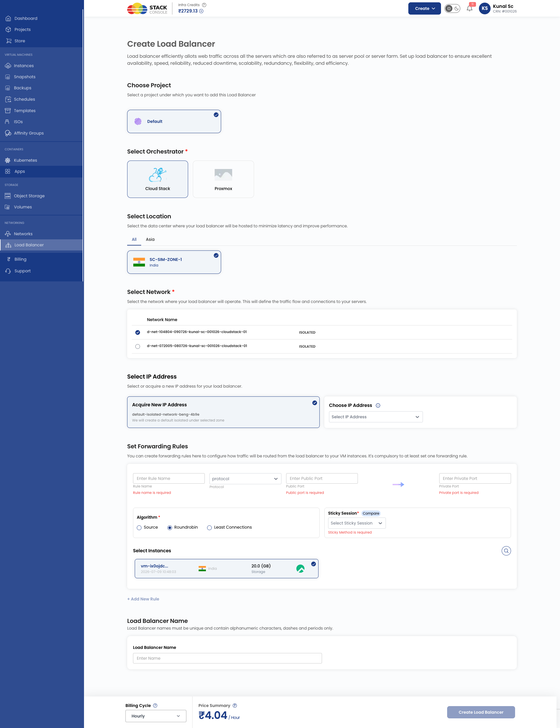Click Schedules calendar icon
The width and height of the screenshot is (560, 728).
click(x=8, y=99)
